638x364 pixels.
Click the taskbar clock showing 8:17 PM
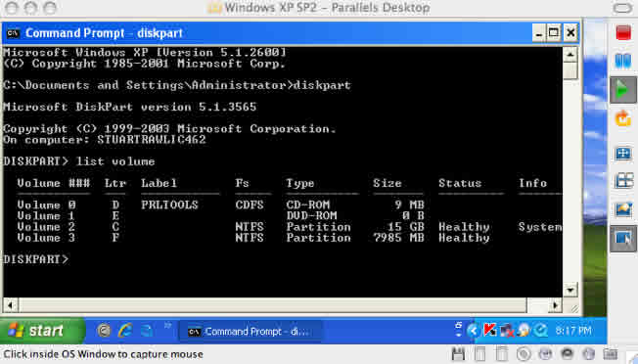click(572, 331)
